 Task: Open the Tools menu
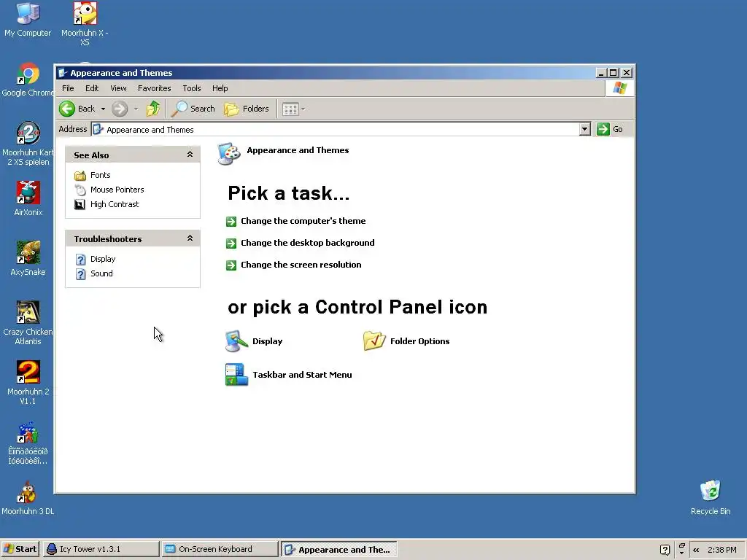[192, 88]
